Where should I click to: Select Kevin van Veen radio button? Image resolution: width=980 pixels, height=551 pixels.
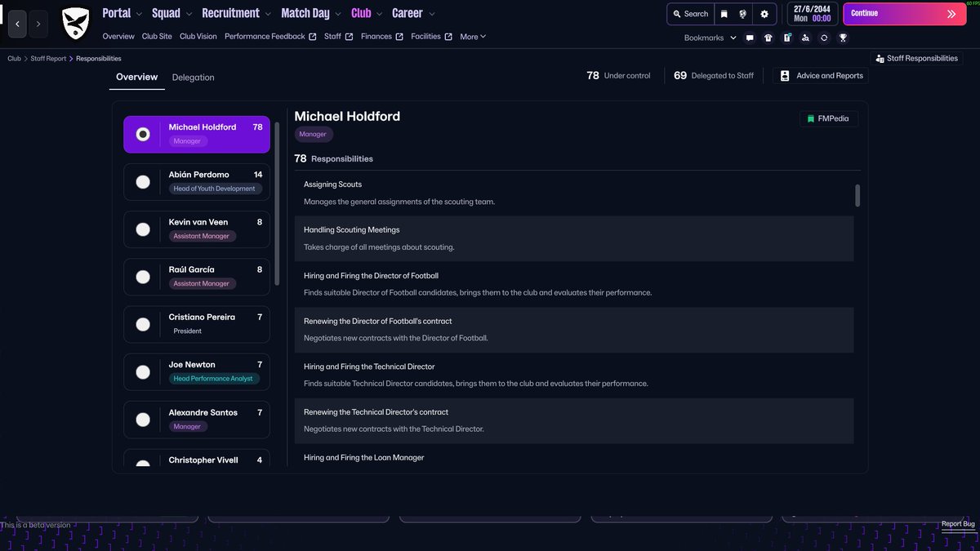pyautogui.click(x=143, y=229)
